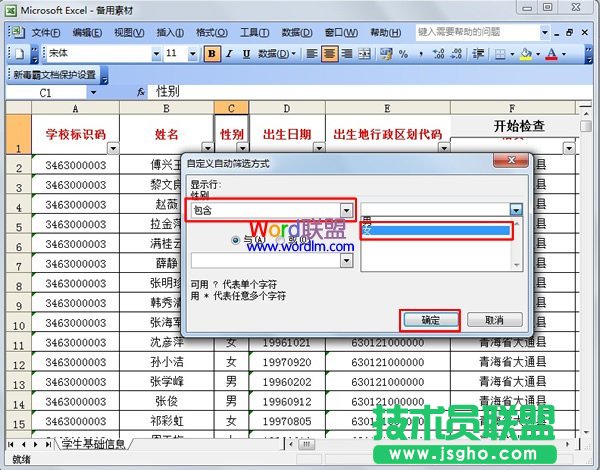
Task: Apply center alignment
Action: pyautogui.click(x=329, y=54)
